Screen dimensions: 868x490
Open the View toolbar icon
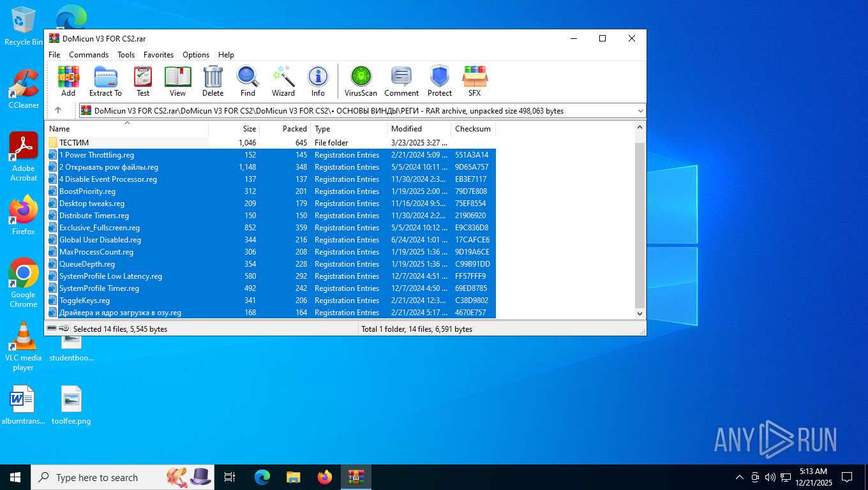177,81
